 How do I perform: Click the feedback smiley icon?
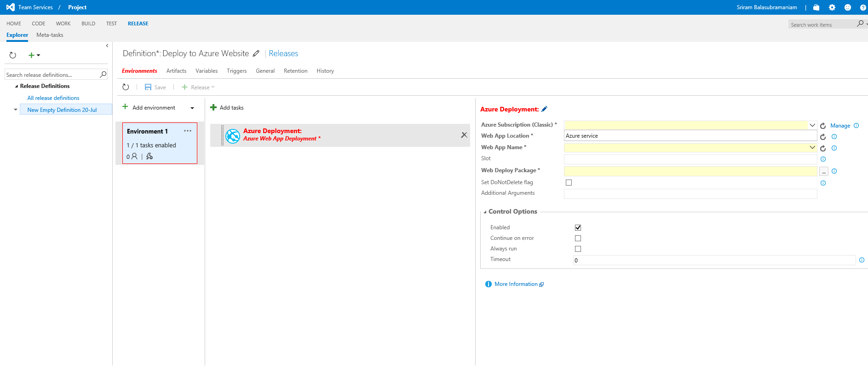tap(848, 7)
